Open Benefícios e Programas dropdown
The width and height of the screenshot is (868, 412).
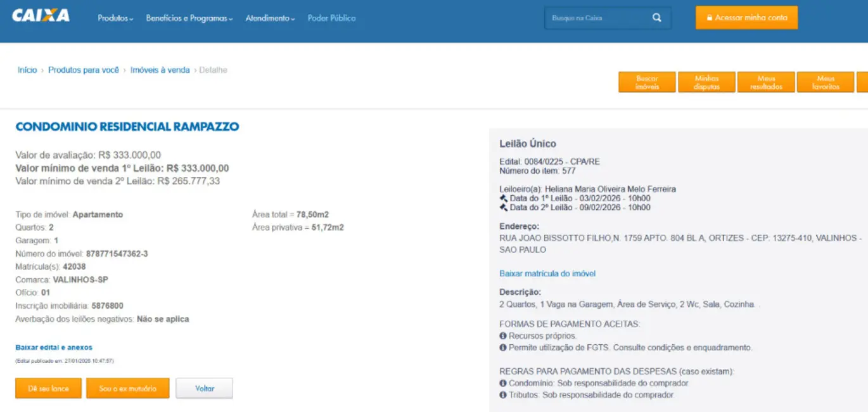click(x=189, y=18)
